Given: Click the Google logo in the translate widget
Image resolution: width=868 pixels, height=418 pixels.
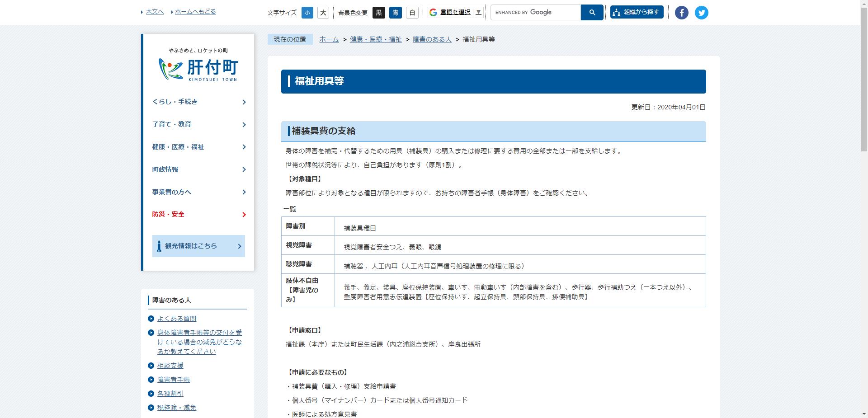Looking at the screenshot, I should click(433, 12).
